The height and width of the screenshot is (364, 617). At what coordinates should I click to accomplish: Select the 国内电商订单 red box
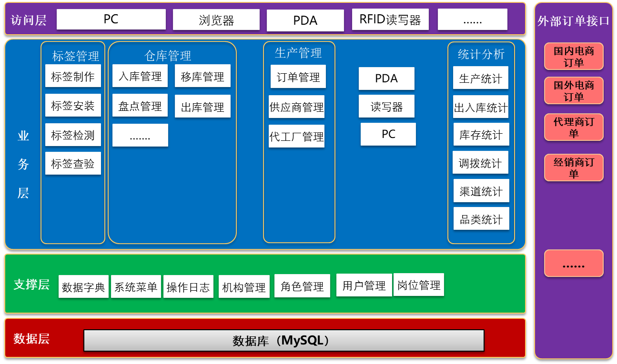point(574,57)
